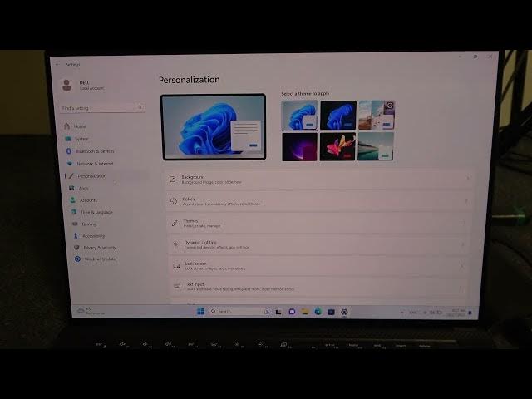Expand Text input with its right chevron
The width and height of the screenshot is (532, 399).
(x=461, y=288)
